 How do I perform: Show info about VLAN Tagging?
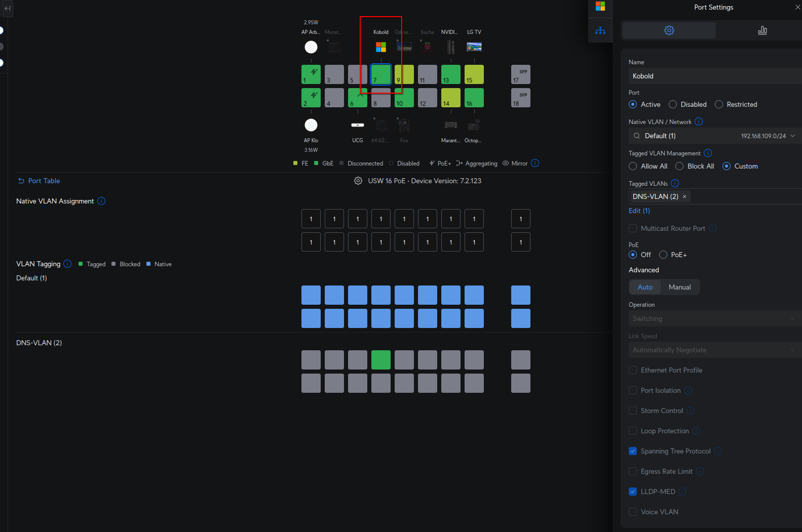coord(67,264)
